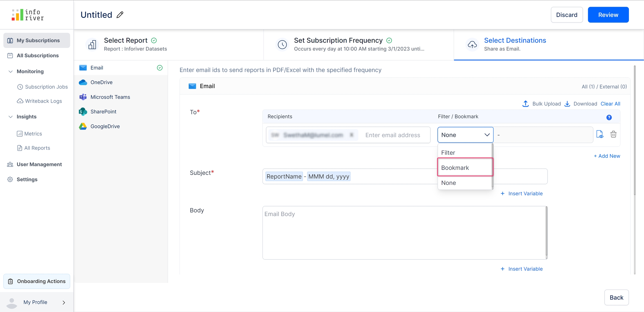The image size is (644, 312).
Task: Collapse the Insights sidebar section
Action: click(x=11, y=116)
